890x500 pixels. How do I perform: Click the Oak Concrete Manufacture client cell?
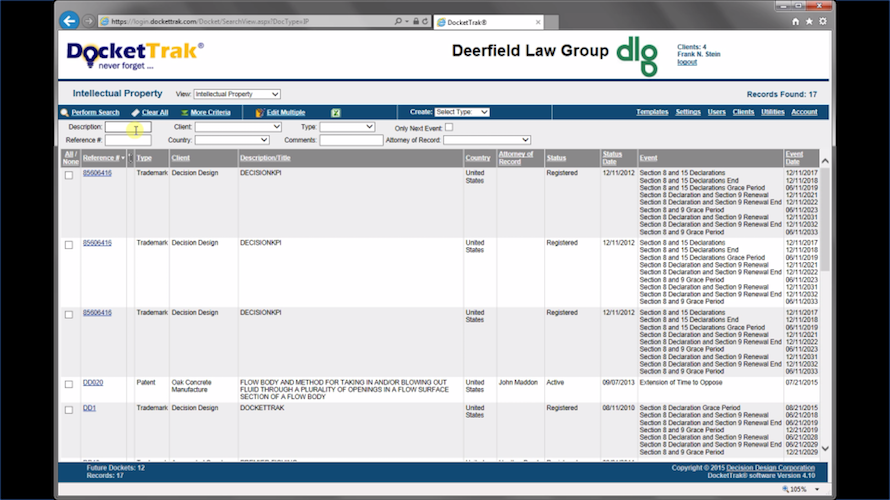click(x=192, y=386)
